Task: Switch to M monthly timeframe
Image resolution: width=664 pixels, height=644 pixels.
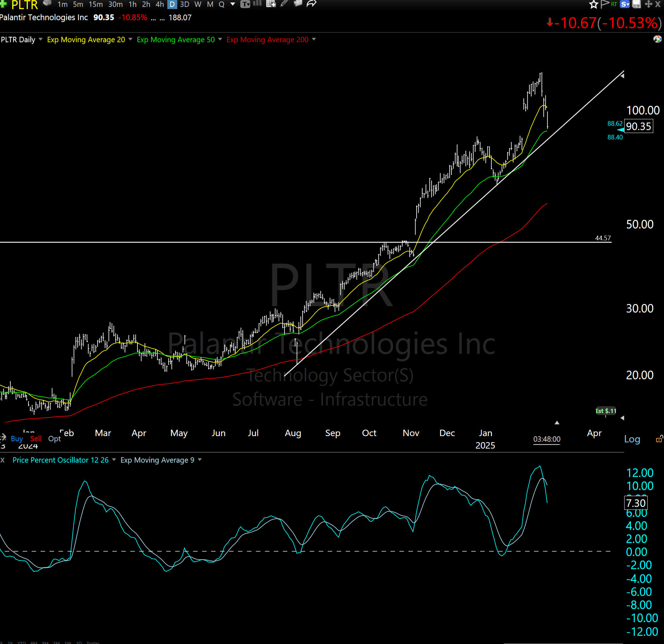Action: 210,4
